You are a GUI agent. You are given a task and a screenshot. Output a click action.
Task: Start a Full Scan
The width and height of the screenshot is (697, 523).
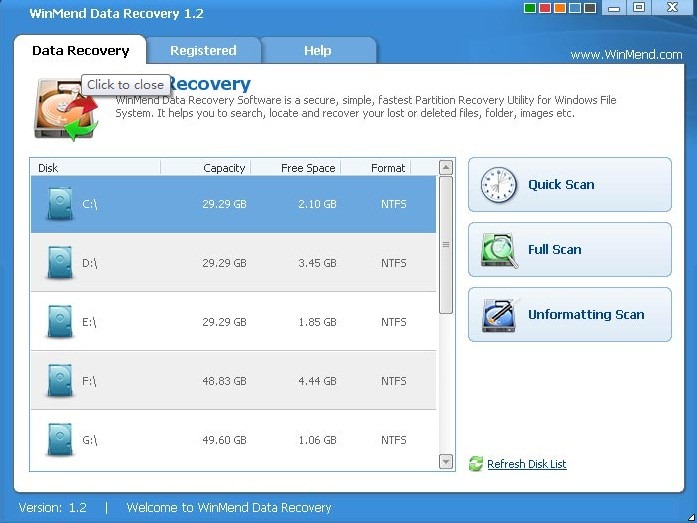[x=570, y=250]
